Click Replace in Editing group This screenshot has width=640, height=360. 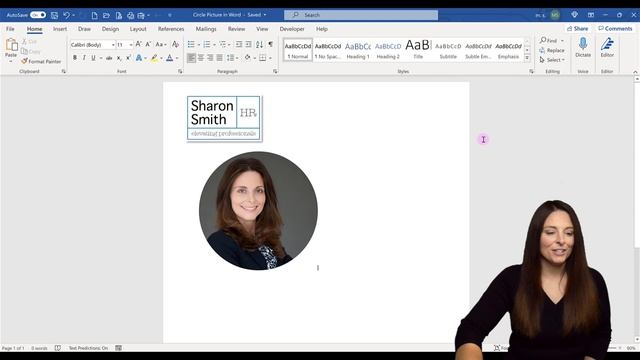click(x=552, y=50)
